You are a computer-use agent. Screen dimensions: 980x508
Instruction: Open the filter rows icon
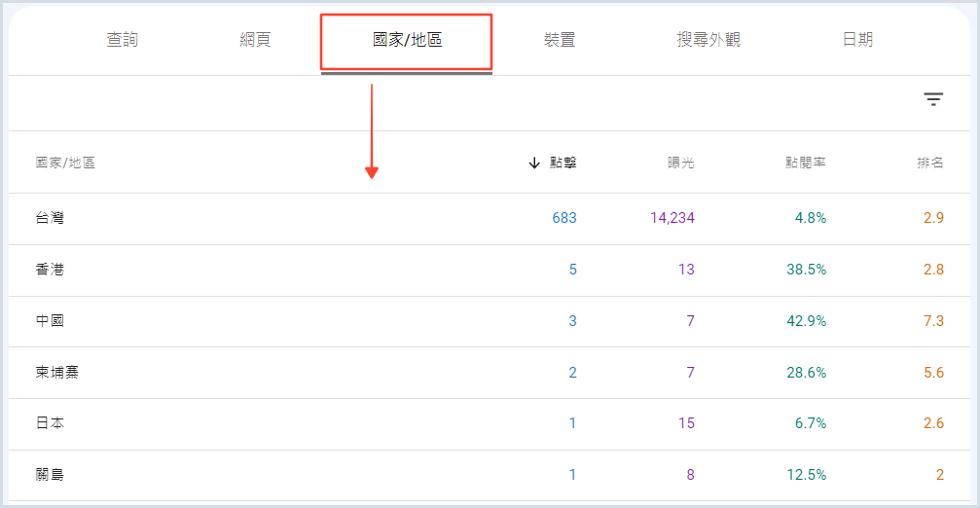tap(933, 99)
